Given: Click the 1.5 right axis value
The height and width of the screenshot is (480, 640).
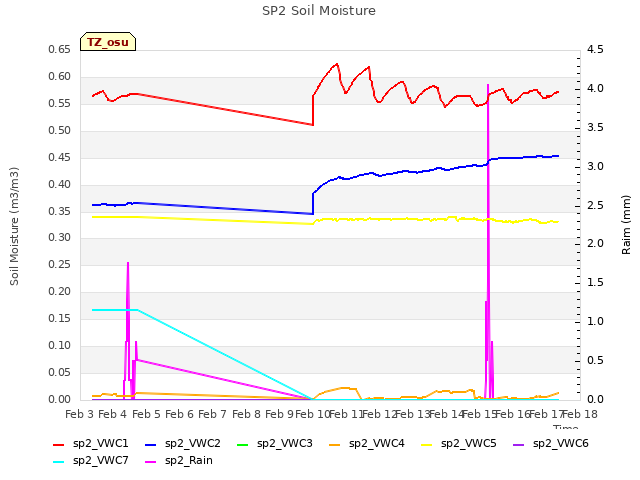Looking at the screenshot, I should pos(595,283).
